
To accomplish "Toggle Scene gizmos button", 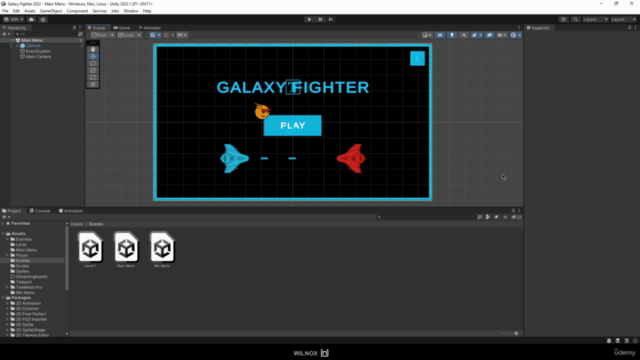I will coord(513,35).
